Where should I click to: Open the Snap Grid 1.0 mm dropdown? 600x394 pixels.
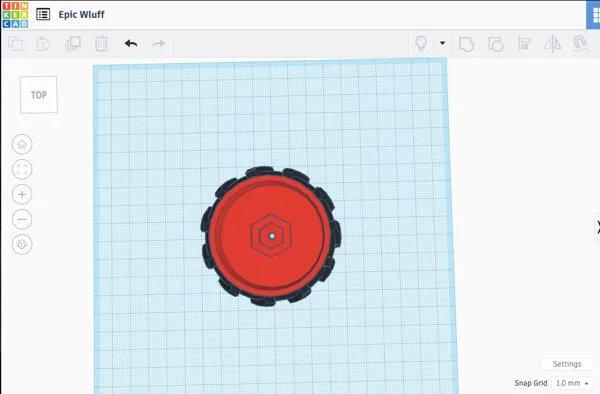572,383
